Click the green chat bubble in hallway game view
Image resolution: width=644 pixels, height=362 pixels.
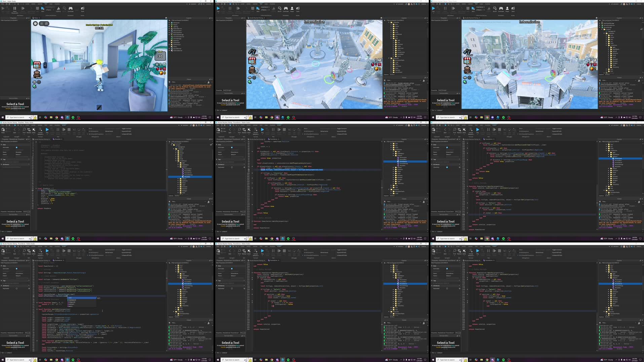pos(34,87)
